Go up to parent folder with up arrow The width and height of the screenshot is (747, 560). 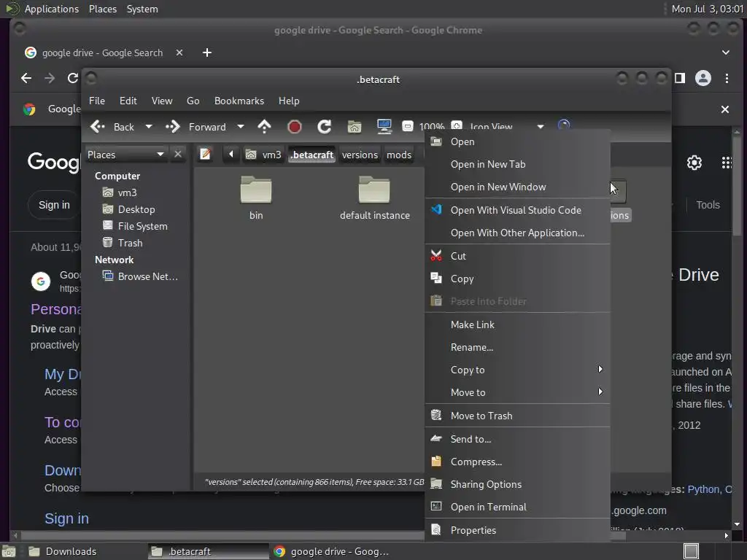[264, 127]
